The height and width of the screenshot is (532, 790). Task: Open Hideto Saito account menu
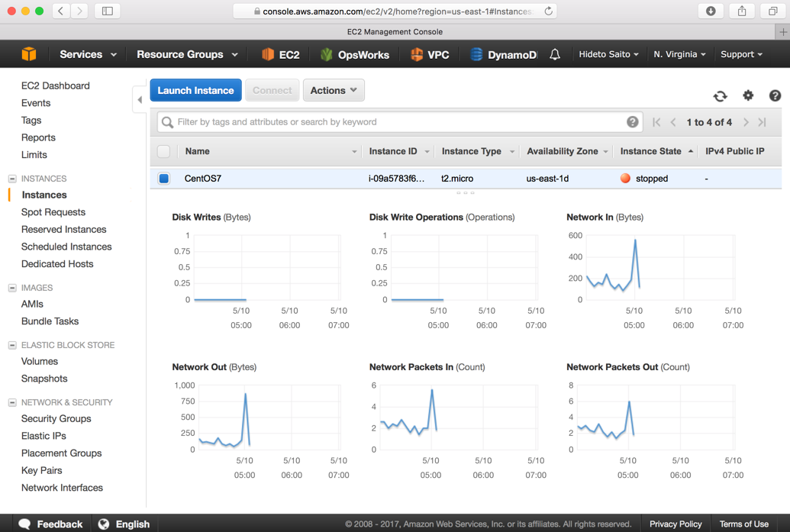(x=608, y=54)
